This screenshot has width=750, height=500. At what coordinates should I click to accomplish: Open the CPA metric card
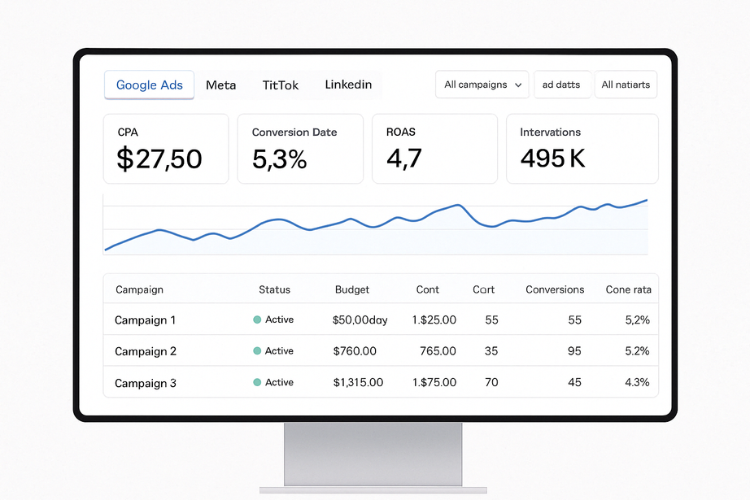[166, 149]
